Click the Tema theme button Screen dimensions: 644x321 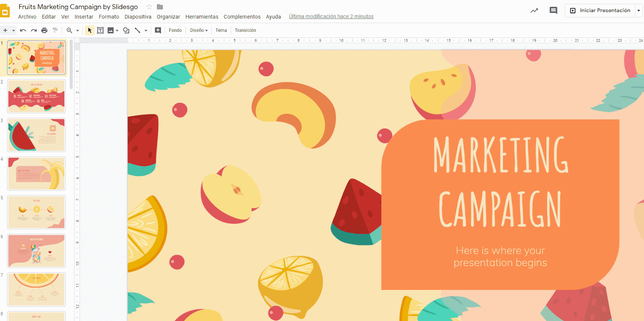pos(221,30)
